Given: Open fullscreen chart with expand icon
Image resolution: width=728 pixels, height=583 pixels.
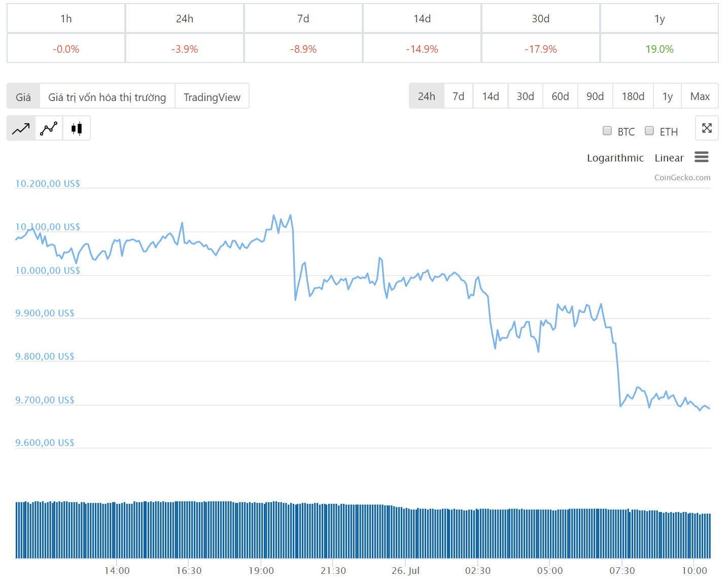Looking at the screenshot, I should tap(707, 128).
